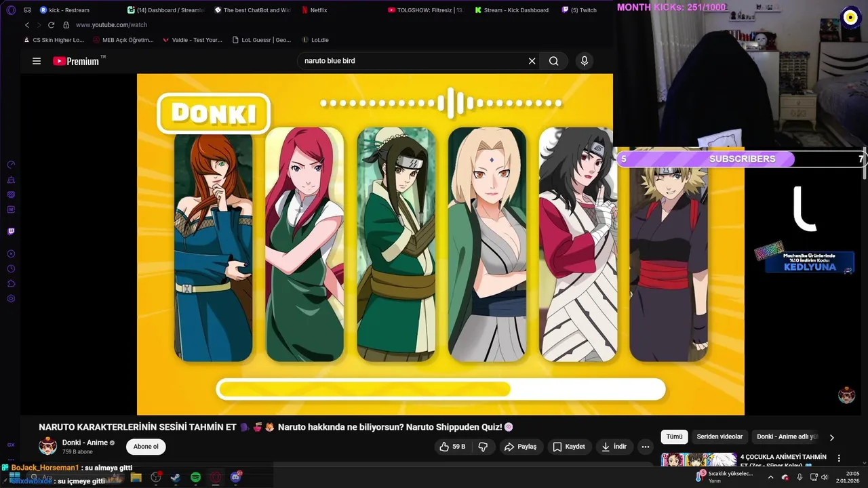The height and width of the screenshot is (488, 868).
Task: Reload the page with the refresh icon
Action: (51, 25)
